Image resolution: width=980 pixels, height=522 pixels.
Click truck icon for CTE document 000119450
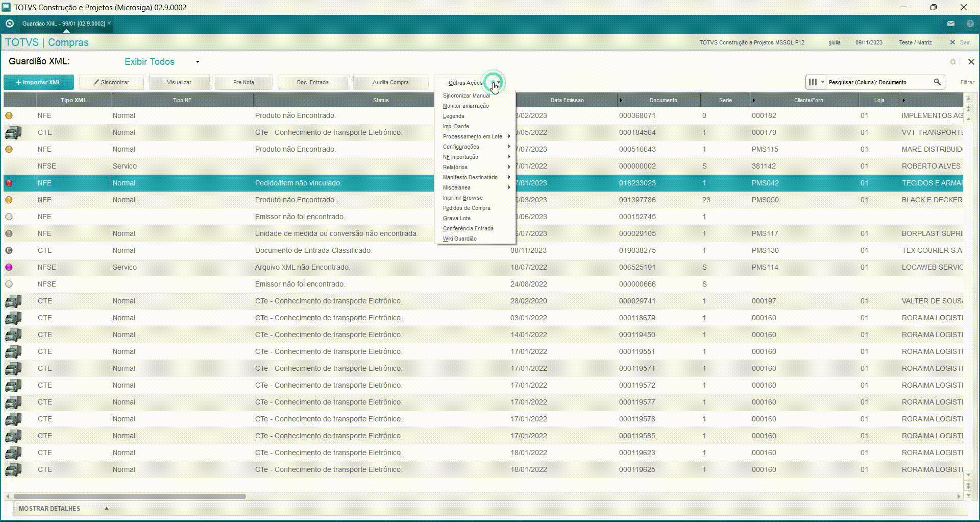point(13,335)
